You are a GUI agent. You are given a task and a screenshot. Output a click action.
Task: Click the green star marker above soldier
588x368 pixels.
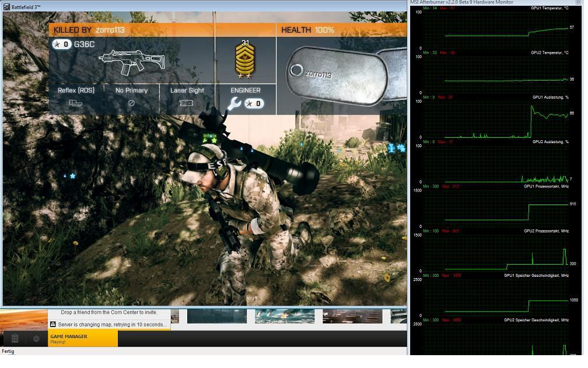click(x=214, y=140)
